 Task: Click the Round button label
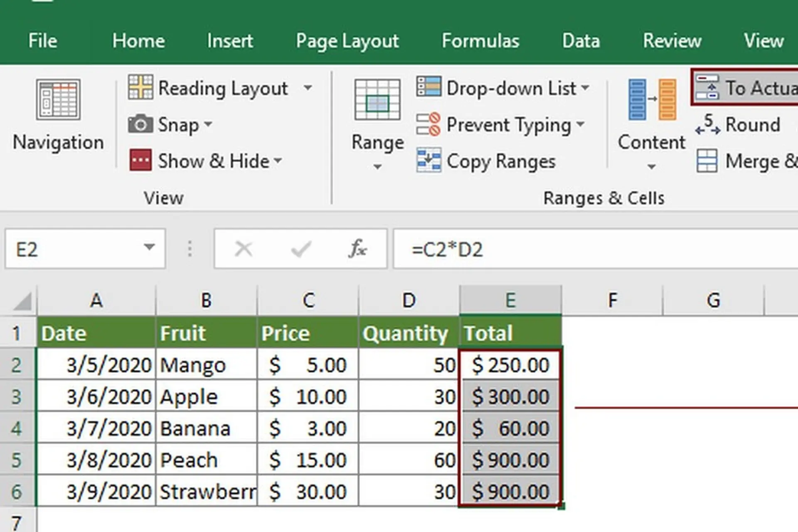[753, 124]
